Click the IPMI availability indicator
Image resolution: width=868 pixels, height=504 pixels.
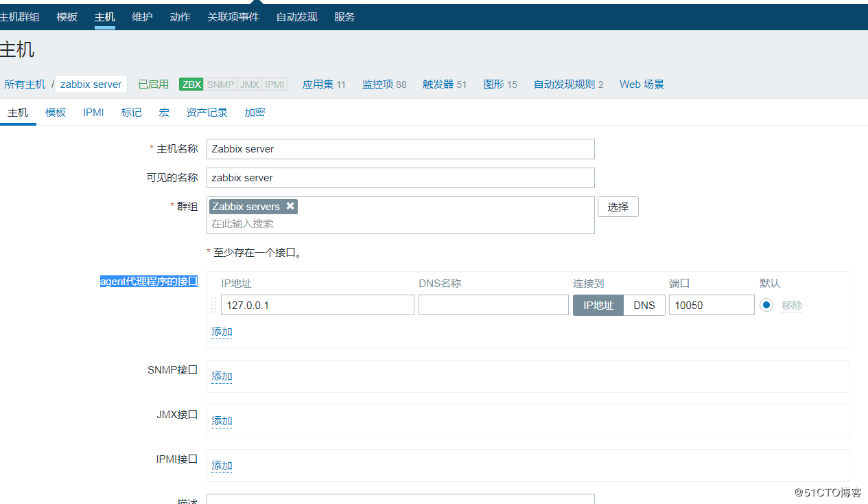tap(274, 84)
